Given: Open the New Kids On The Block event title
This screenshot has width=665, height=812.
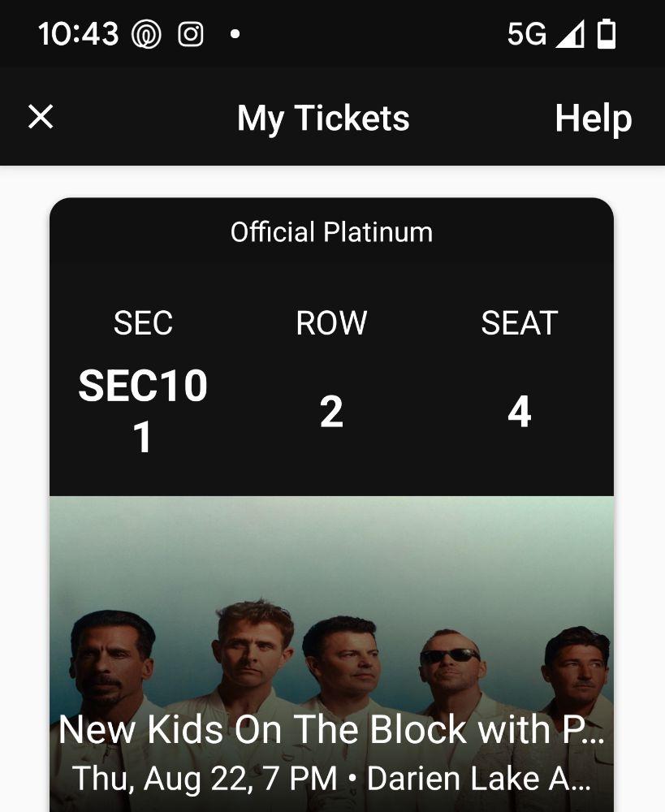Looking at the screenshot, I should 331,730.
